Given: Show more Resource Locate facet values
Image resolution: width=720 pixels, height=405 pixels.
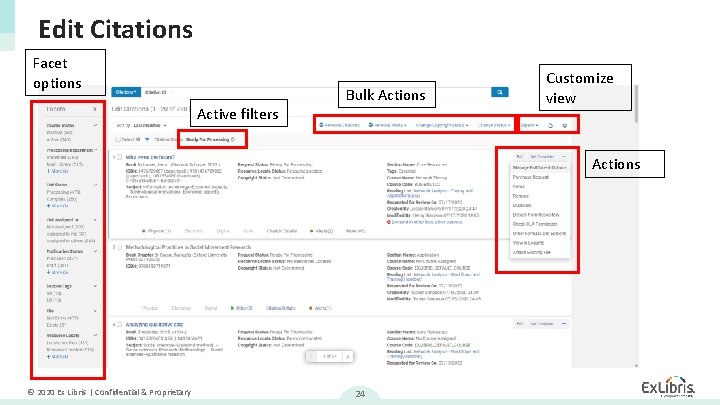Looking at the screenshot, I should tap(57, 357).
